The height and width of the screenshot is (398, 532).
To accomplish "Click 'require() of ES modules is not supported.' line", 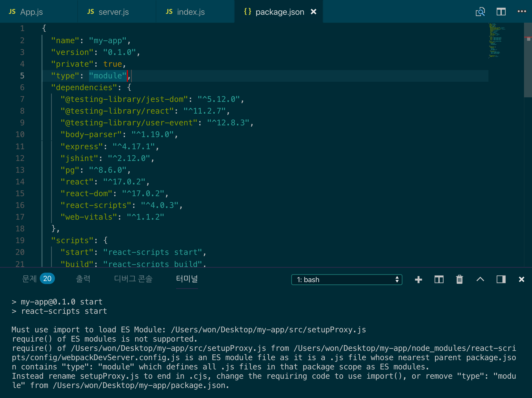I will click(x=105, y=339).
